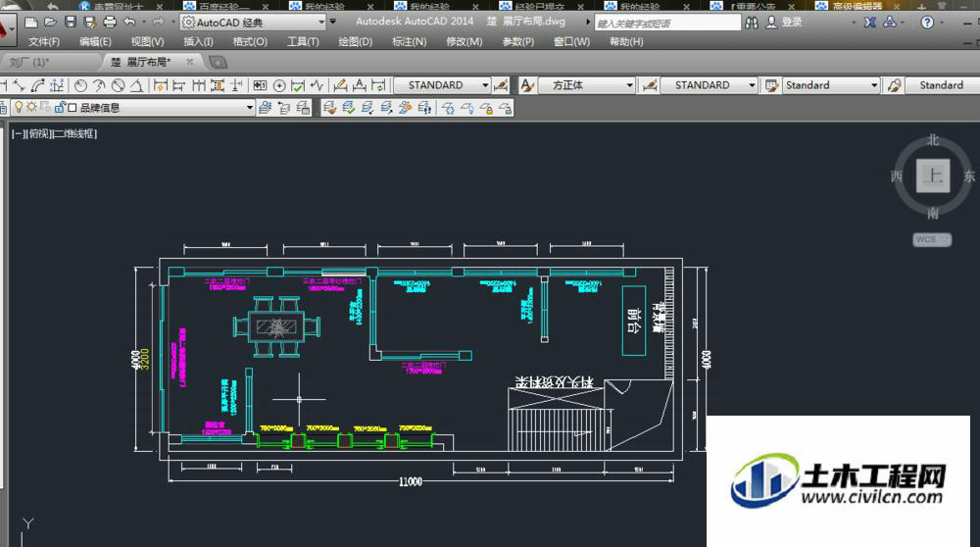Plot the drawing with the printer icon

[110, 23]
